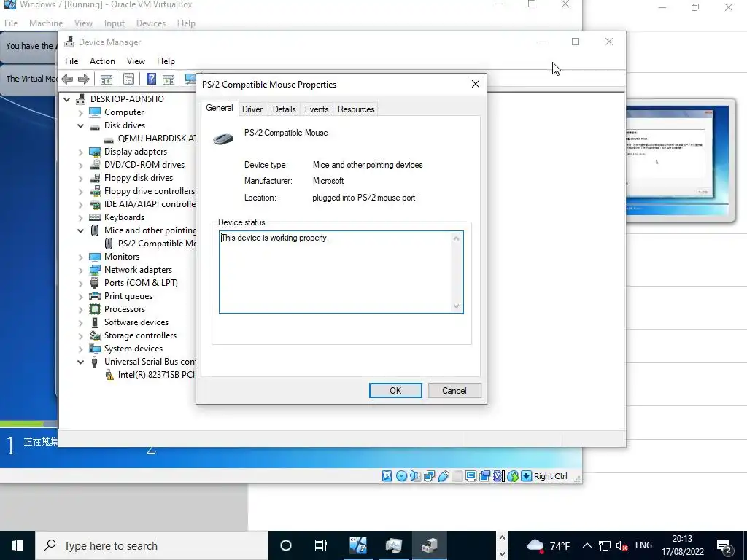Viewport: 747px width, 560px height.
Task: Click VirtualBox hard disk activity indicator
Action: pyautogui.click(x=387, y=475)
